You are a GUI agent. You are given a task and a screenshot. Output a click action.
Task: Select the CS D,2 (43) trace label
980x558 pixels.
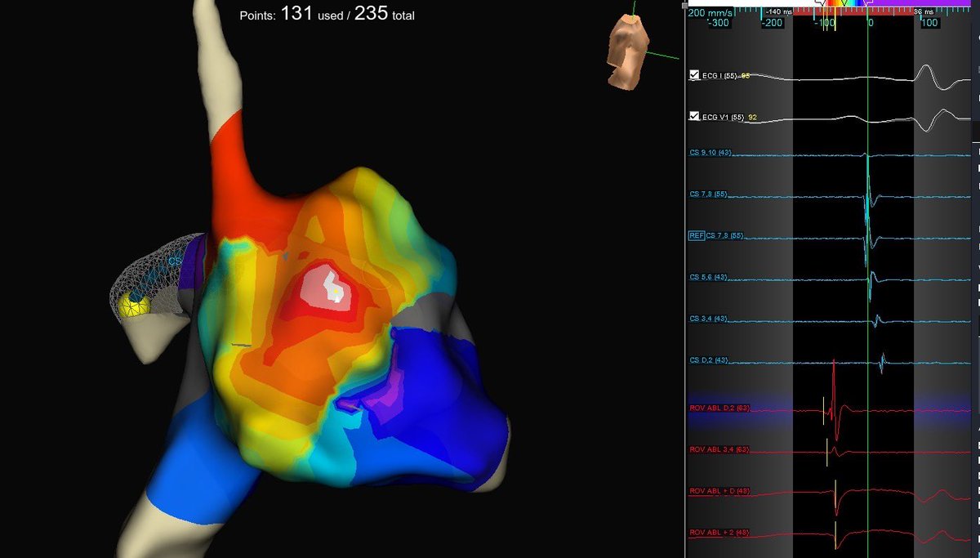click(709, 360)
